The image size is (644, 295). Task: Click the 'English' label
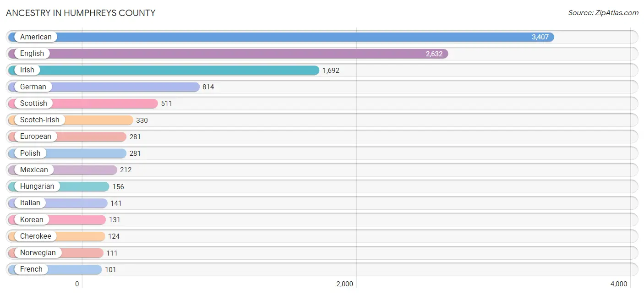32,54
